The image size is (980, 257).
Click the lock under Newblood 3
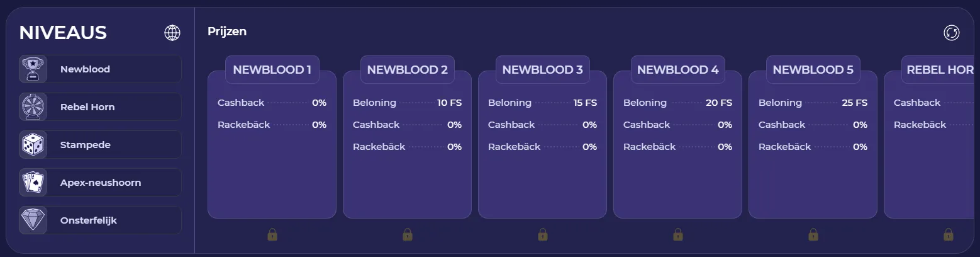pyautogui.click(x=543, y=235)
